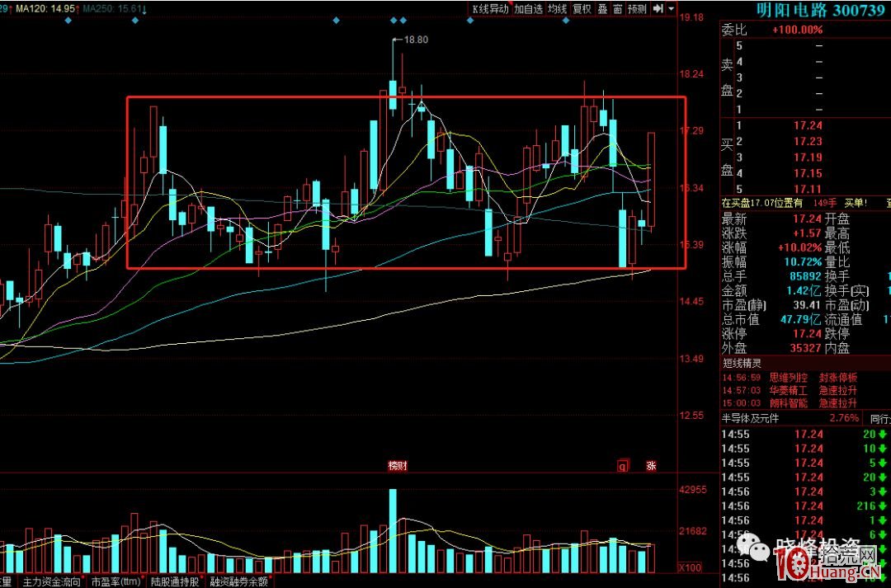
Task: Switch to 融资融券余额 indicator tab
Action: coord(238,581)
